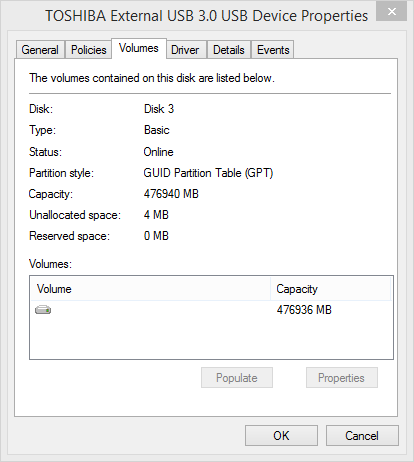Open volume Properties button
Image resolution: width=414 pixels, height=462 pixels.
click(x=342, y=378)
